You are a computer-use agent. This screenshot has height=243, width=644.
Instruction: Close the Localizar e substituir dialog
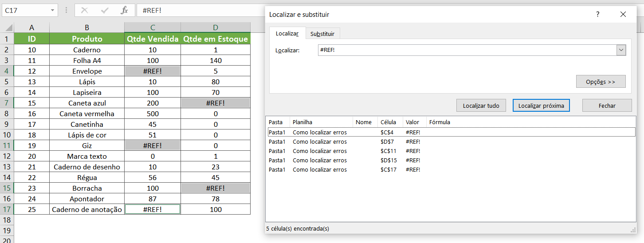pos(623,15)
